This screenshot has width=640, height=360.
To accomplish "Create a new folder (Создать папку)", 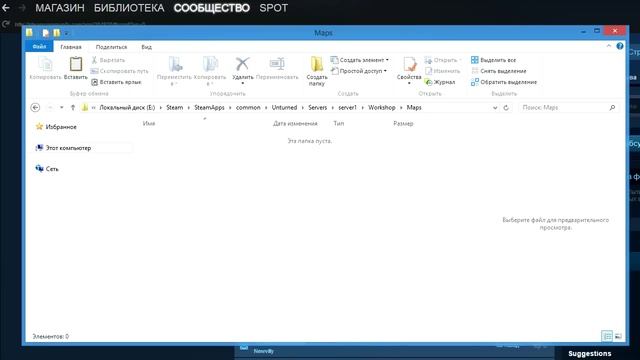I will [317, 71].
